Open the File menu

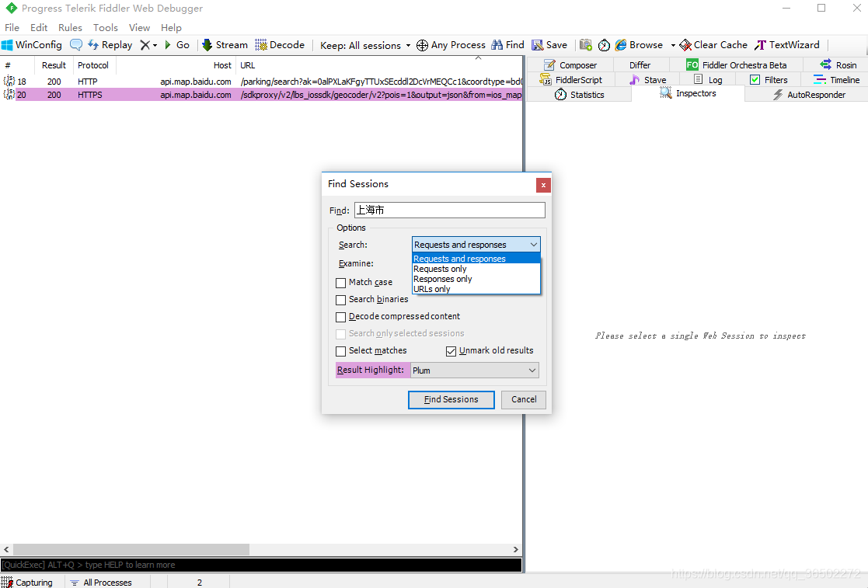tap(12, 28)
